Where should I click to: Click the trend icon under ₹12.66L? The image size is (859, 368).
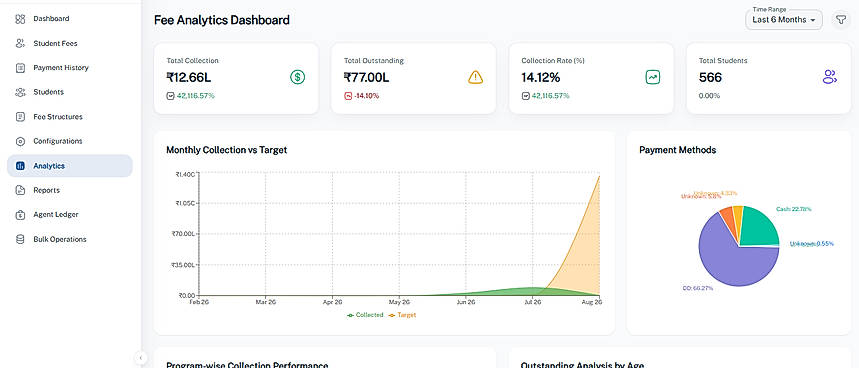tap(170, 96)
